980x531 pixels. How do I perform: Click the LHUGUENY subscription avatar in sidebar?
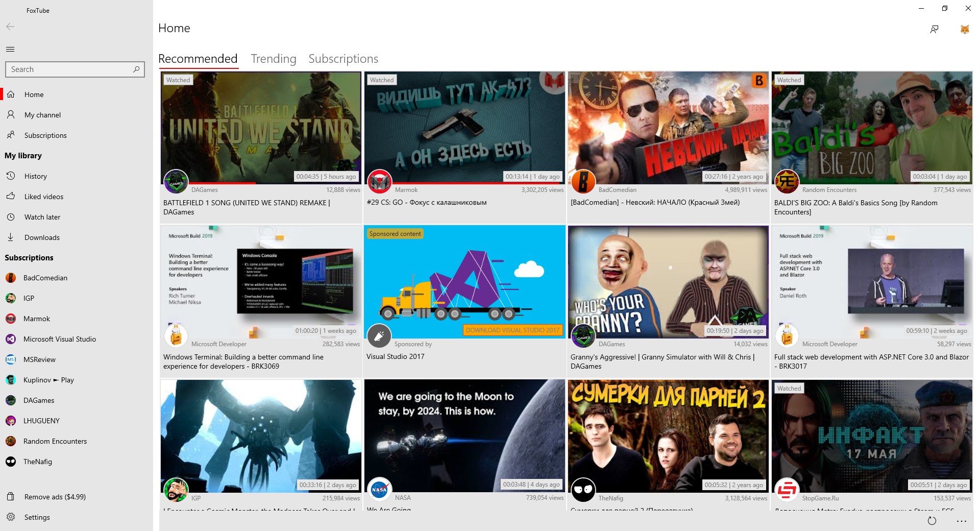(x=11, y=421)
